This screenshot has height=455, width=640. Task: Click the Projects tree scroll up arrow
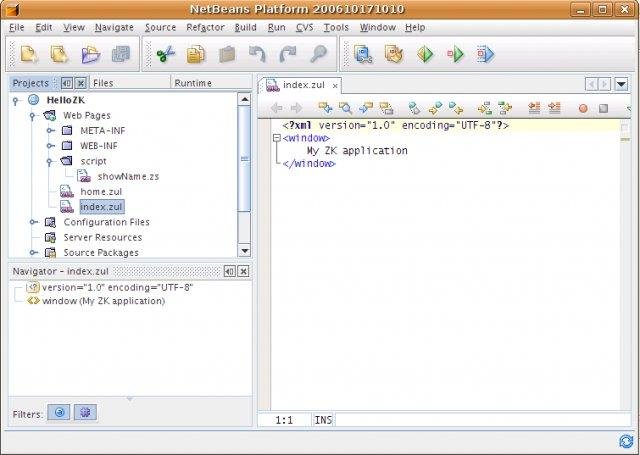point(244,100)
